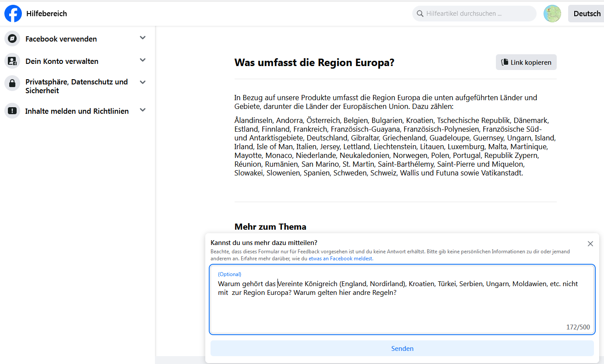Expand the Dein Konto verwalten section
The width and height of the screenshot is (604, 364).
pos(142,60)
